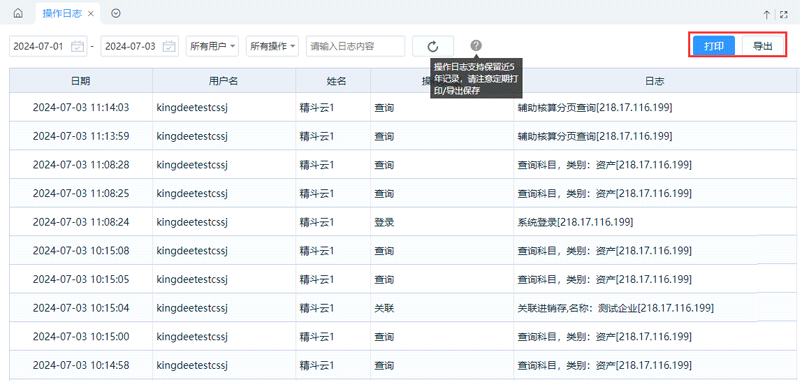
Task: Select date cell 2024-07-03 11:14:03
Action: point(81,108)
